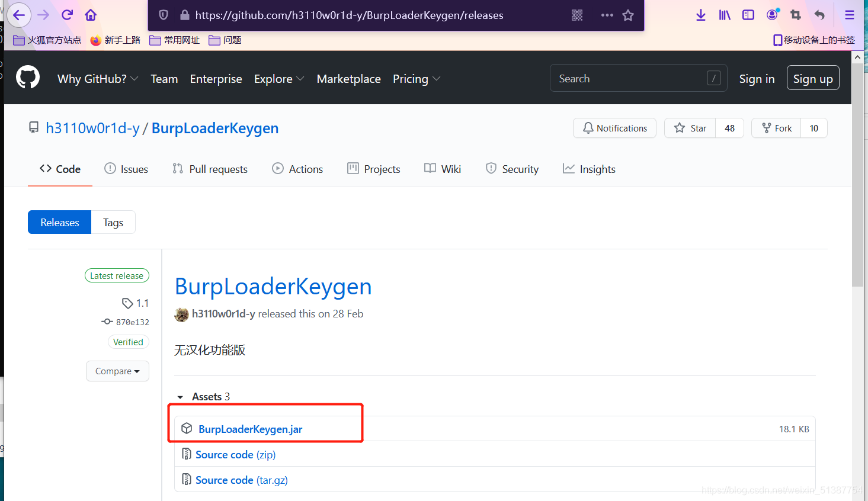The width and height of the screenshot is (868, 501).
Task: Open the QR code icon in address bar
Action: click(577, 15)
